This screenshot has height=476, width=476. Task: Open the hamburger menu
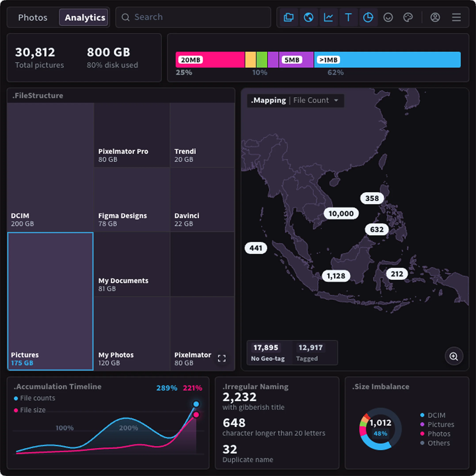point(456,17)
